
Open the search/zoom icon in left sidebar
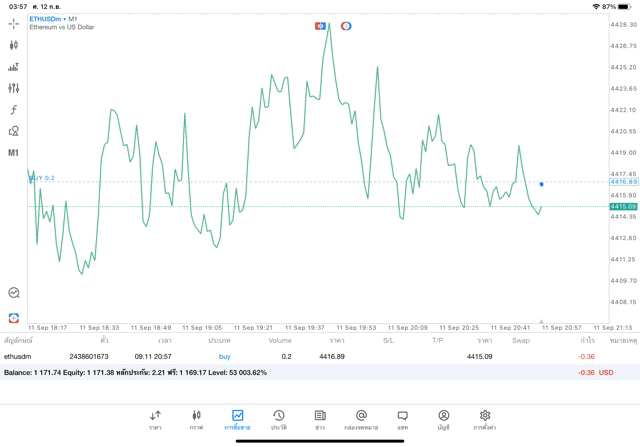[13, 293]
